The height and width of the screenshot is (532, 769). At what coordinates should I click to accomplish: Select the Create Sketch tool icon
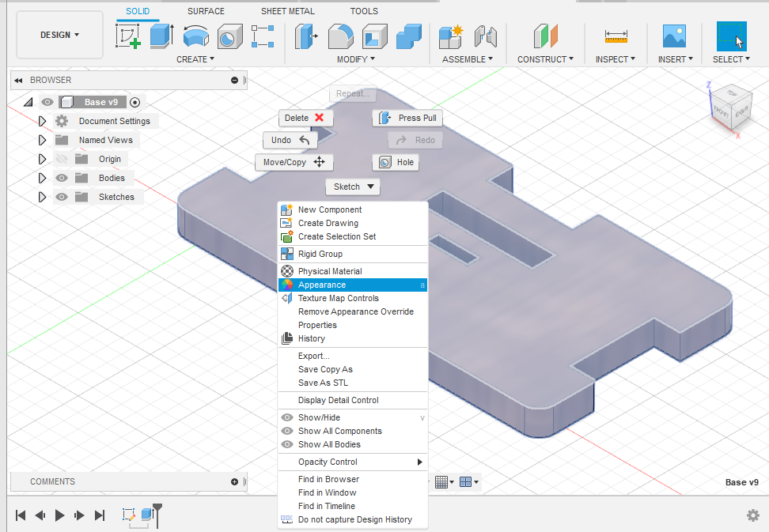pos(128,36)
